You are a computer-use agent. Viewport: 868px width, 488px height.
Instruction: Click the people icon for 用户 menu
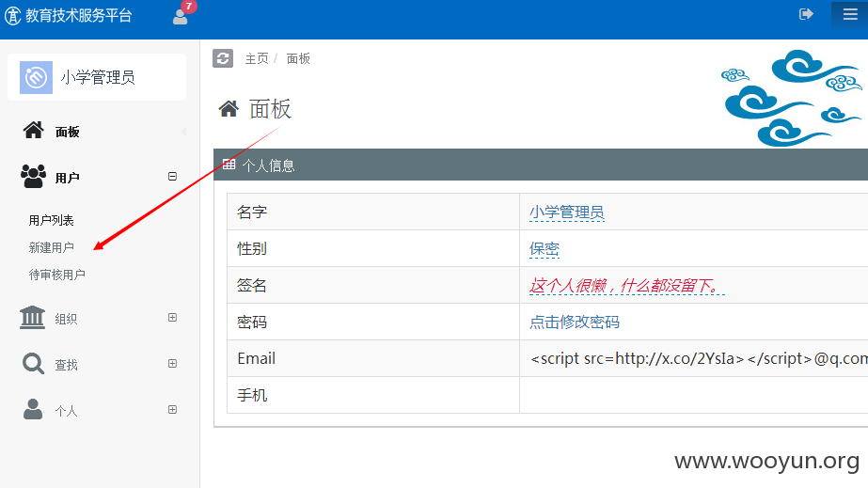(x=33, y=177)
